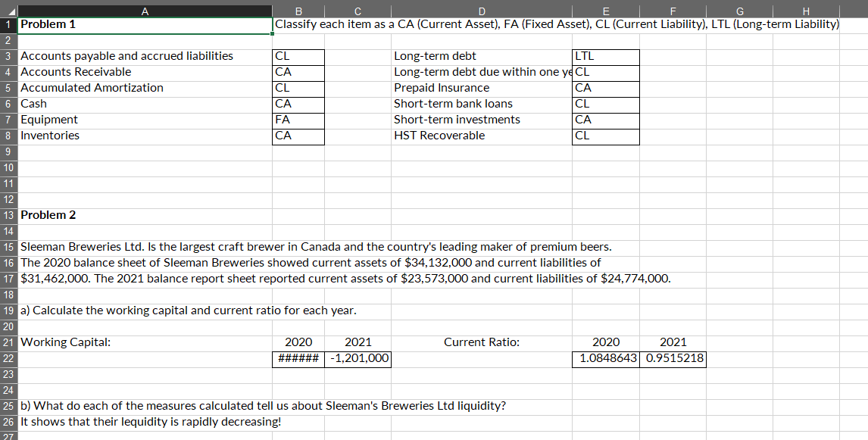The height and width of the screenshot is (440, 868).
Task: Select column A header
Action: pos(145,11)
